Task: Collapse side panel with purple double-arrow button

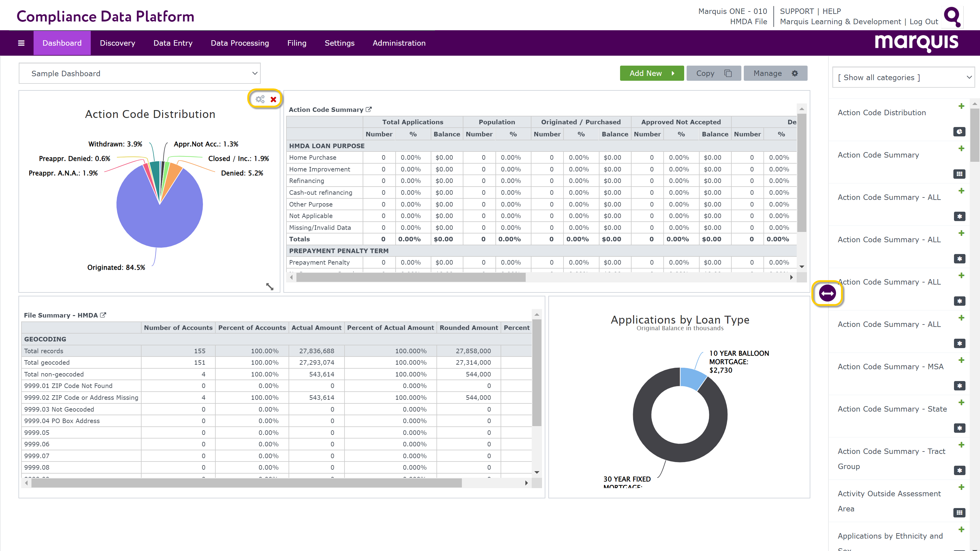Action: pos(828,293)
